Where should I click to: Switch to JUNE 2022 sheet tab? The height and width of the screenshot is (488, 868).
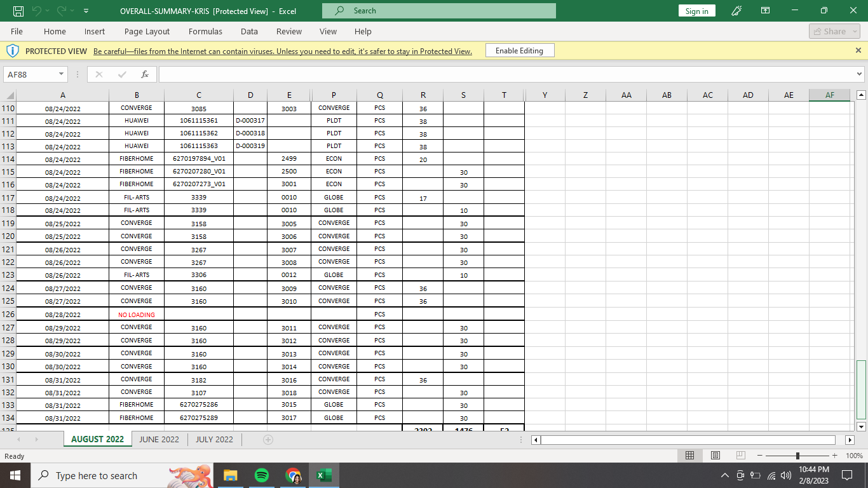[x=159, y=439]
